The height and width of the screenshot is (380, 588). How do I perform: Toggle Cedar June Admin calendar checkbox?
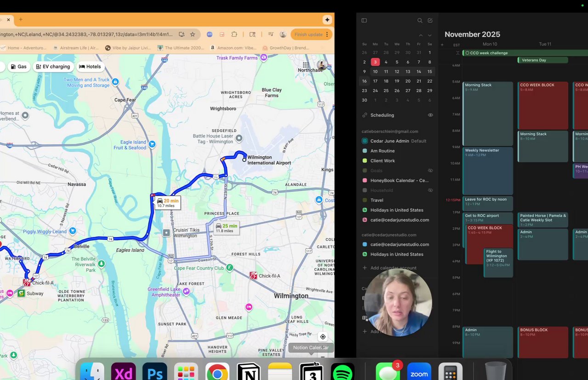(365, 141)
